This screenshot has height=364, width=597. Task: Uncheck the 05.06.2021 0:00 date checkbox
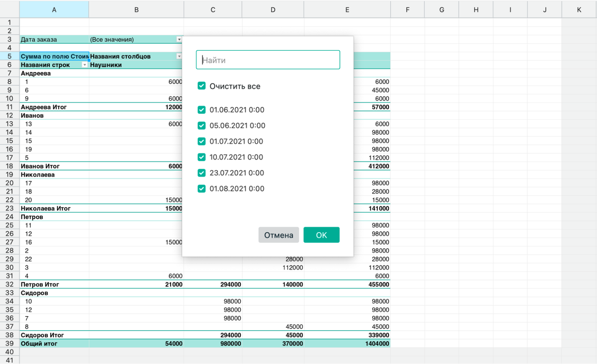(201, 126)
